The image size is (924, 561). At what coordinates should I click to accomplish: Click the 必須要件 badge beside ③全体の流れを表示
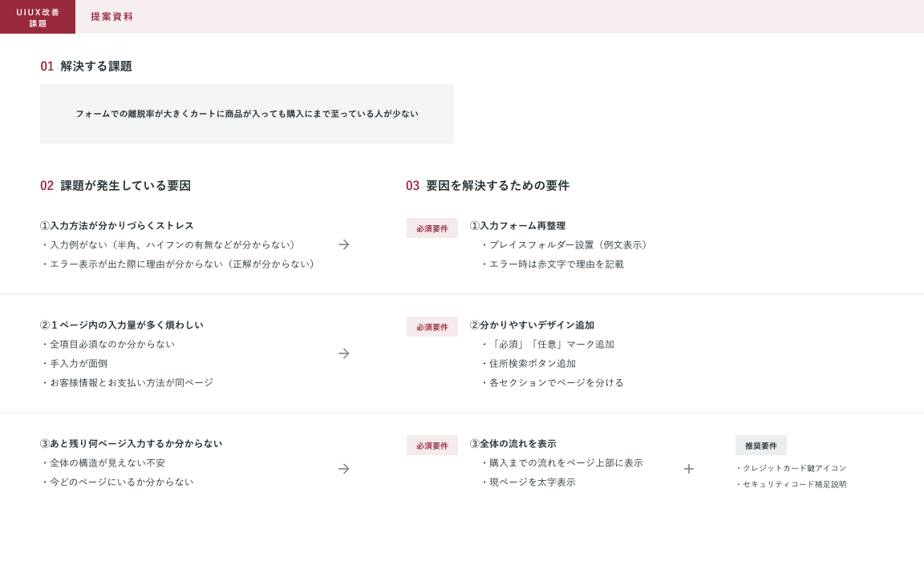(x=432, y=446)
